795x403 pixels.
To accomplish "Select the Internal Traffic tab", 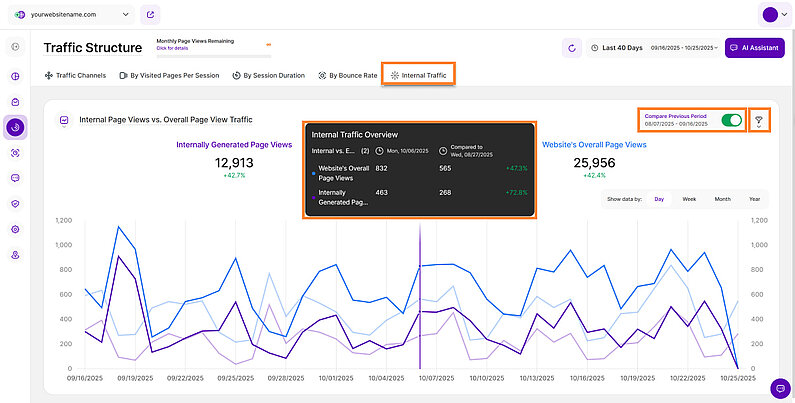I will (418, 75).
